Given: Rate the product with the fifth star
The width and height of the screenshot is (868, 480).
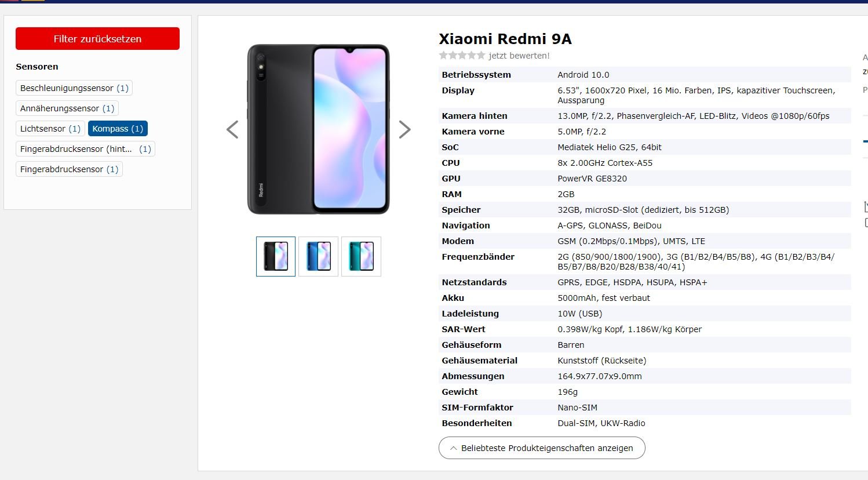Looking at the screenshot, I should click(x=481, y=56).
